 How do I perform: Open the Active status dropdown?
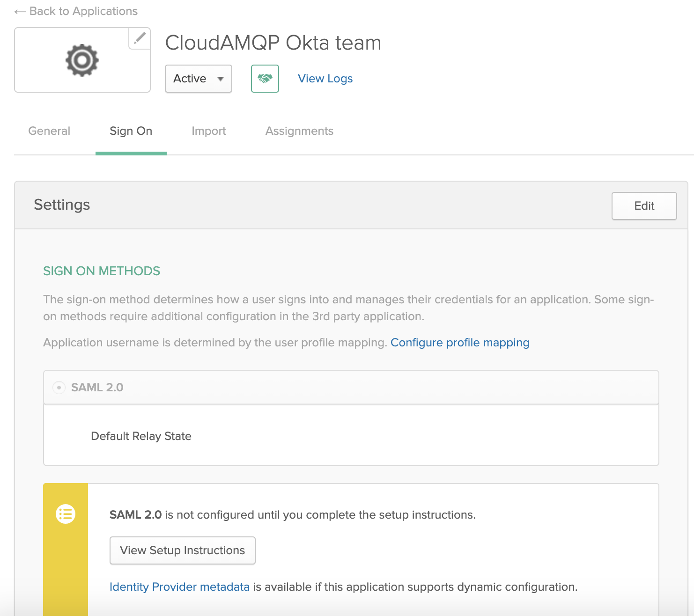coord(199,79)
